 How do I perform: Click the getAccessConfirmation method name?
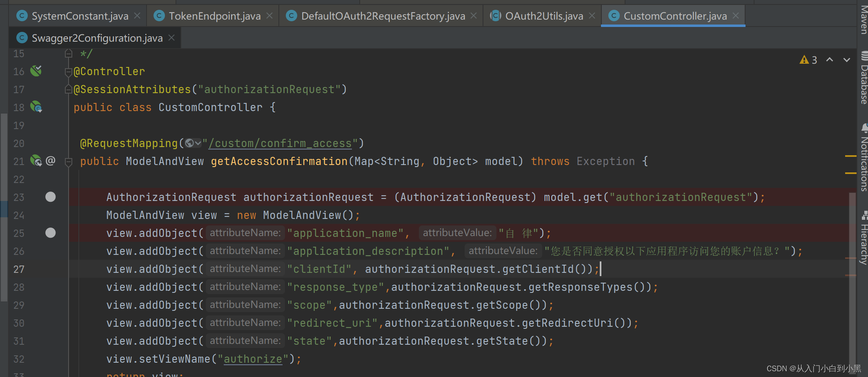279,161
